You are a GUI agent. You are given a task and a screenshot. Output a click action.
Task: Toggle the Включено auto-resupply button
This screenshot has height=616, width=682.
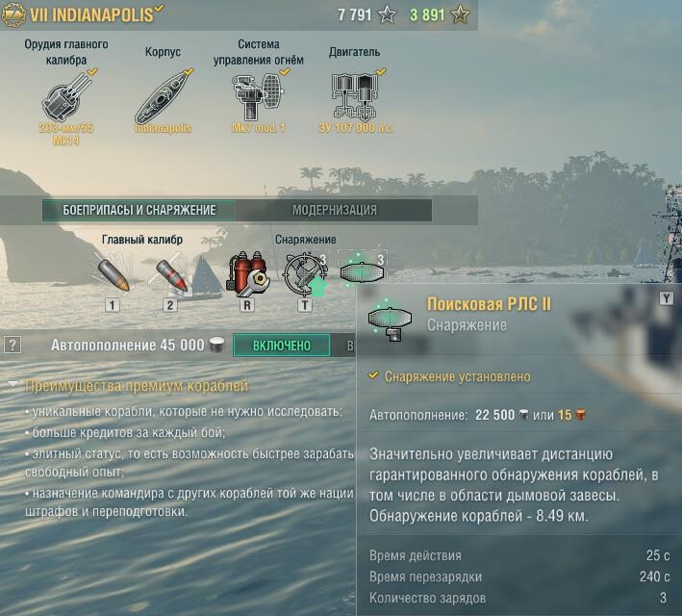282,346
